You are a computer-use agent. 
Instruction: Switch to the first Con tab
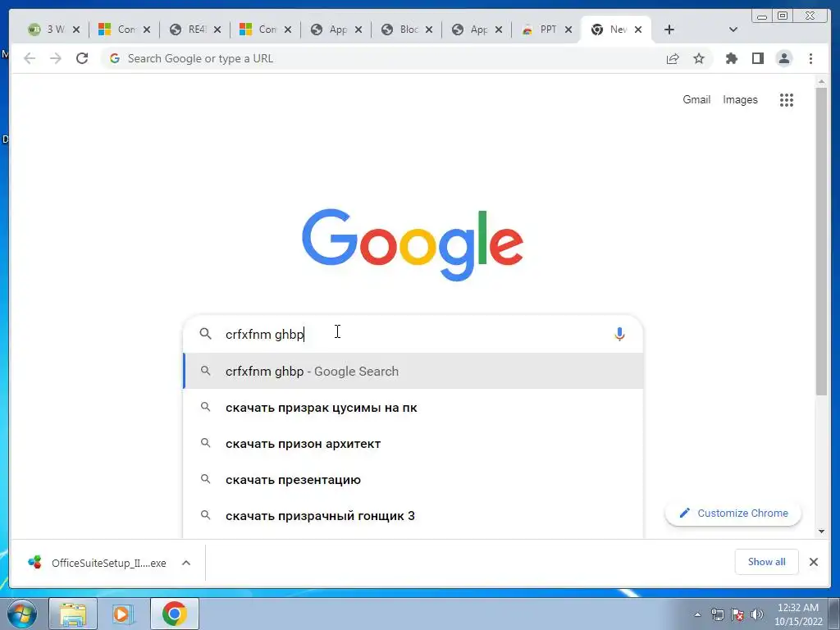[118, 30]
